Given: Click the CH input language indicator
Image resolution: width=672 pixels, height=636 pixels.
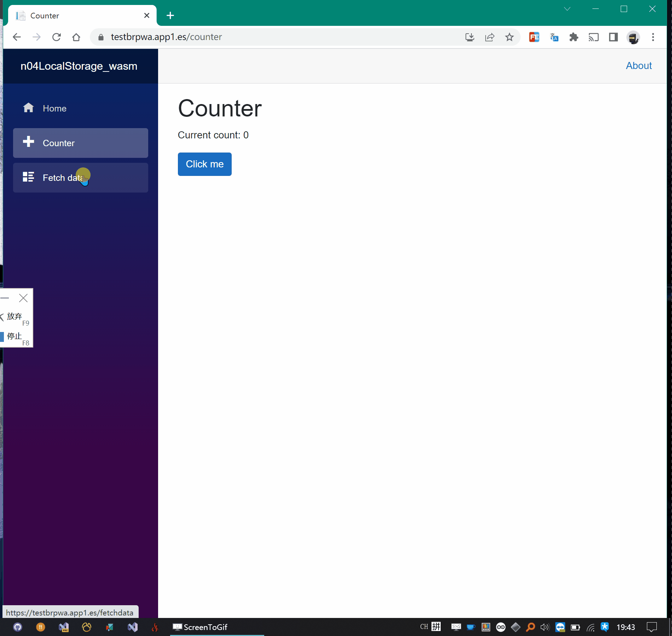Looking at the screenshot, I should click(x=424, y=627).
